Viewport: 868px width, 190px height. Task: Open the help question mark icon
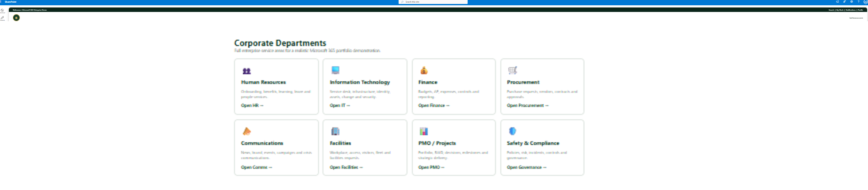(859, 2)
